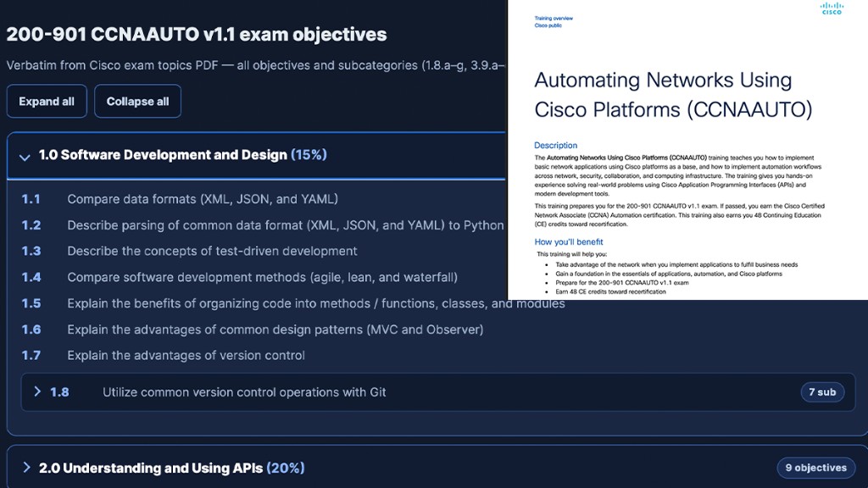
Task: Select objective 1.2 Describe parsing of common data format
Action: tap(263, 225)
